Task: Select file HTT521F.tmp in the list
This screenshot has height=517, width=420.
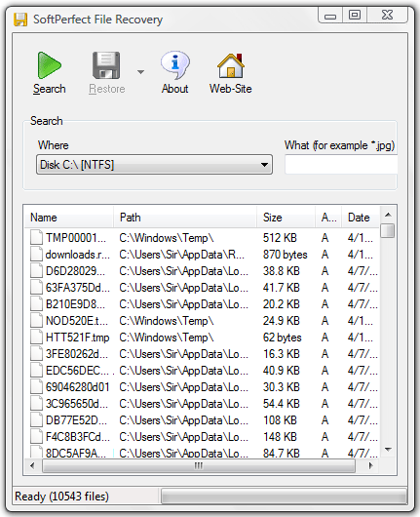Action: click(x=77, y=338)
